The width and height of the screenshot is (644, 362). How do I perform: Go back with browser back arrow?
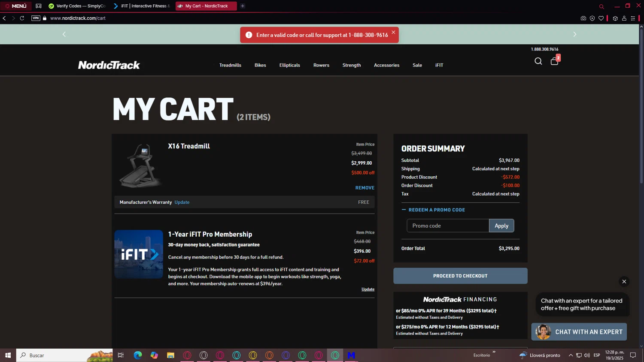(4, 18)
